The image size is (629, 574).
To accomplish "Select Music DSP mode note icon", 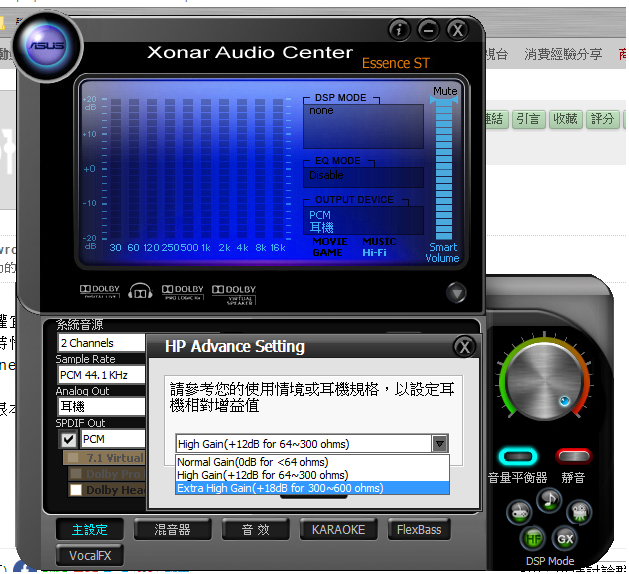I will click(549, 500).
